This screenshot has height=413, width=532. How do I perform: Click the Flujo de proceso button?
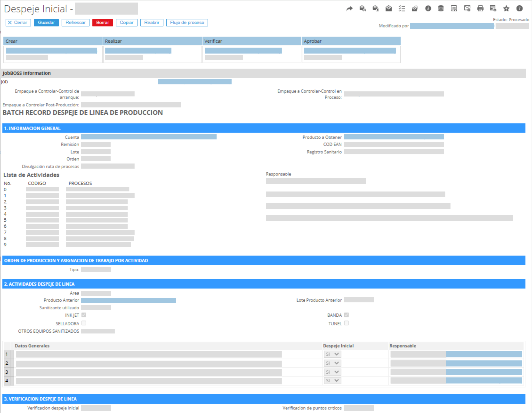[x=187, y=23]
